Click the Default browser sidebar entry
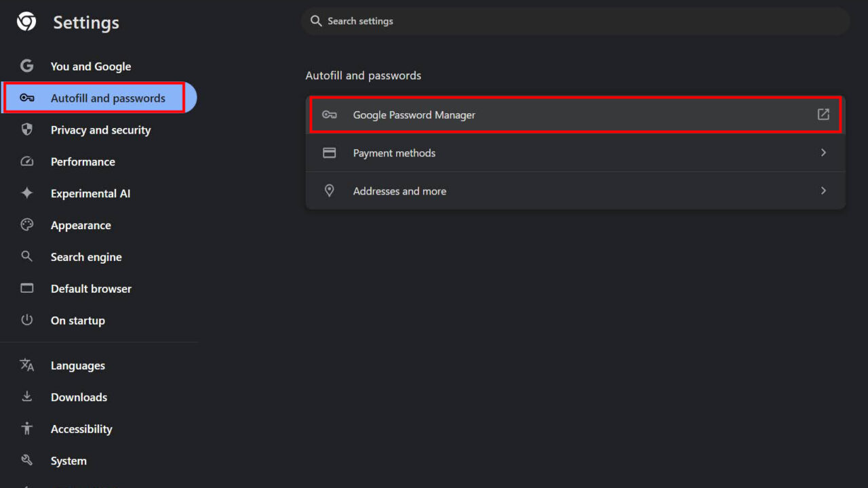 pyautogui.click(x=91, y=288)
